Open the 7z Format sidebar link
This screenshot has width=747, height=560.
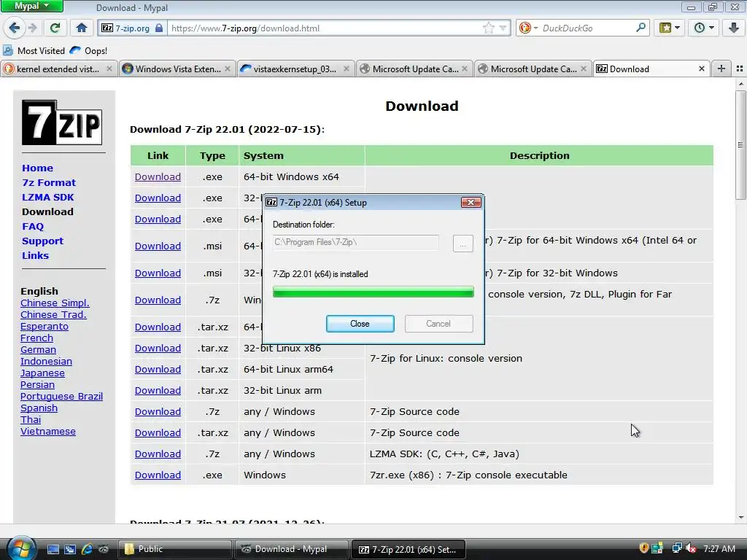click(x=49, y=183)
